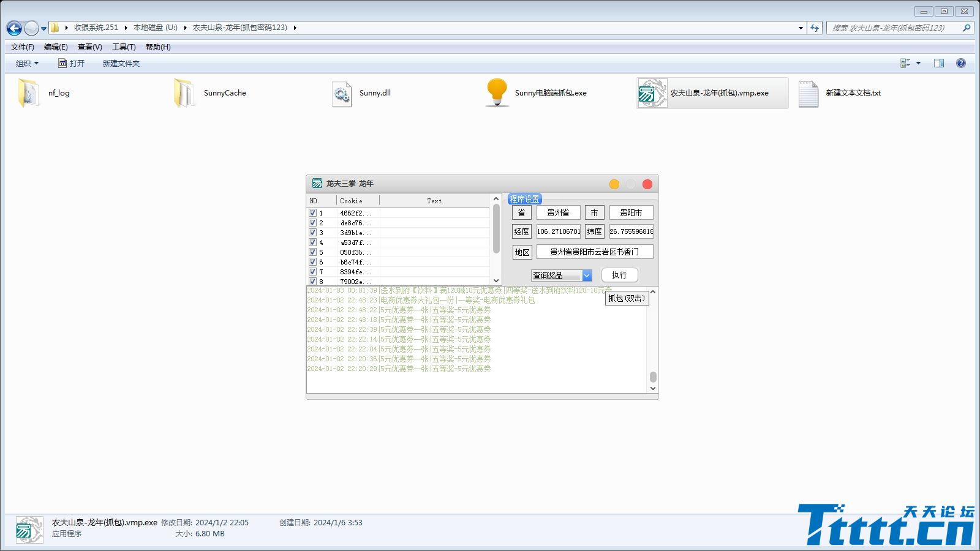The width and height of the screenshot is (980, 551).
Task: Click the province field 贵州省
Action: (559, 212)
